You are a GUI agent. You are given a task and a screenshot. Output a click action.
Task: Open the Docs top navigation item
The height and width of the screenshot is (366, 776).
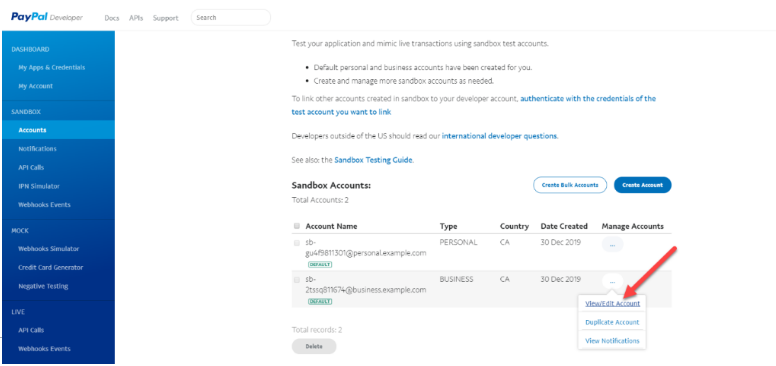(112, 18)
